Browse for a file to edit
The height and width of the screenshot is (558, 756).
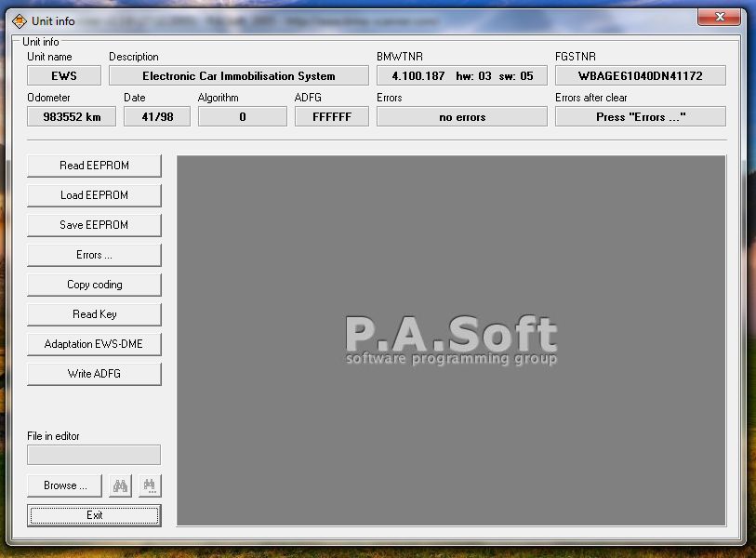pyautogui.click(x=64, y=485)
